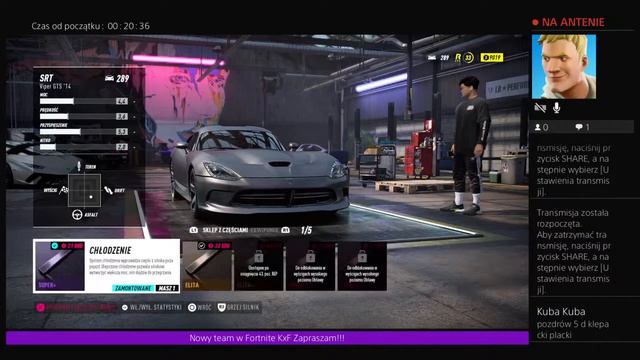Viewport: 640px width, 360px height.
Task: Click the silver Viper car in the garage
Action: (260, 171)
